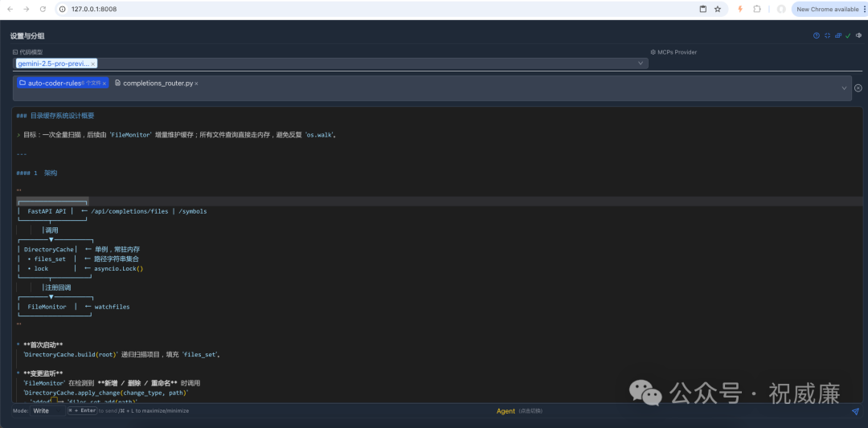The height and width of the screenshot is (428, 868).
Task: Click the MCPs Provider gear icon
Action: coord(653,52)
